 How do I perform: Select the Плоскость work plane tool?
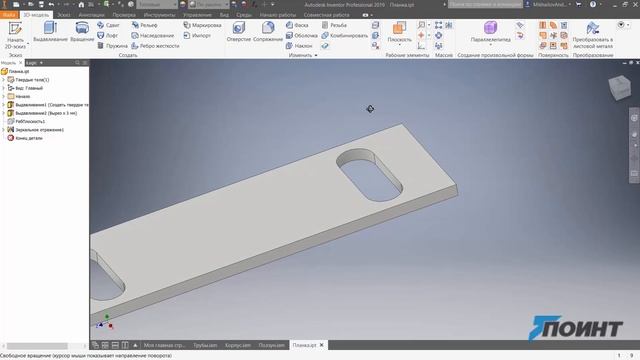pos(399,32)
